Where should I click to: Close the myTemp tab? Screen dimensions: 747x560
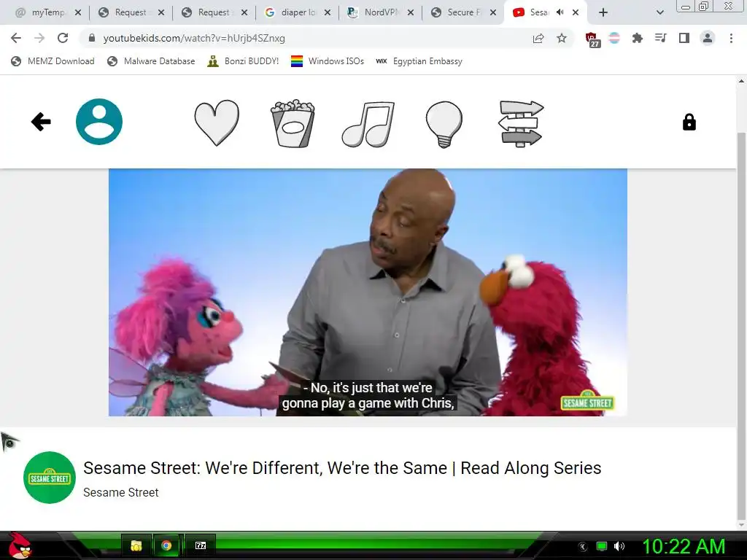(x=78, y=12)
